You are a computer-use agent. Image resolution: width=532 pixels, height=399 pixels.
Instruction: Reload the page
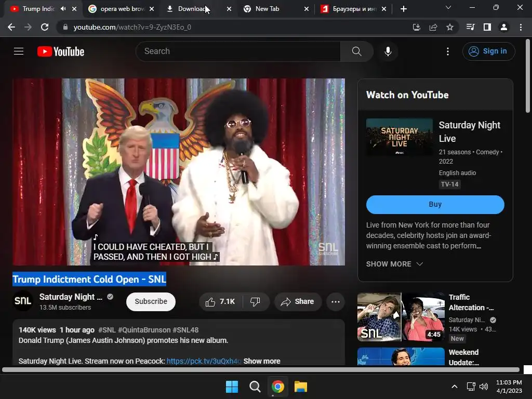point(45,27)
